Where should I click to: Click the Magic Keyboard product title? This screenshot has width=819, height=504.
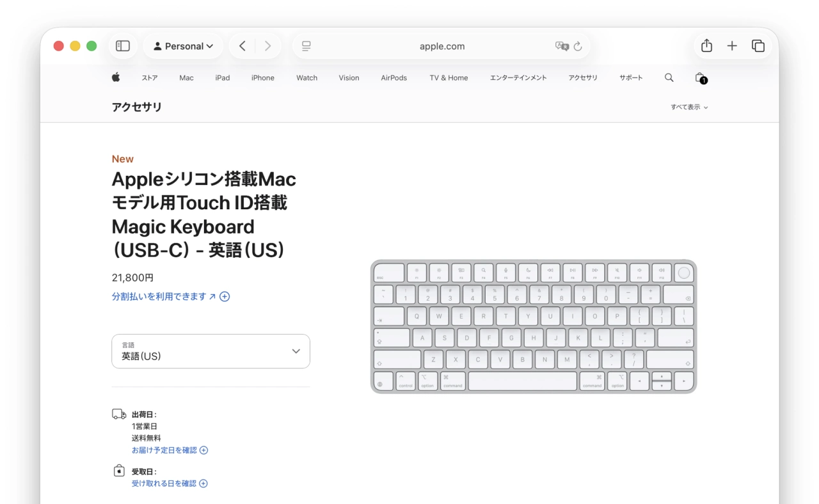204,214
